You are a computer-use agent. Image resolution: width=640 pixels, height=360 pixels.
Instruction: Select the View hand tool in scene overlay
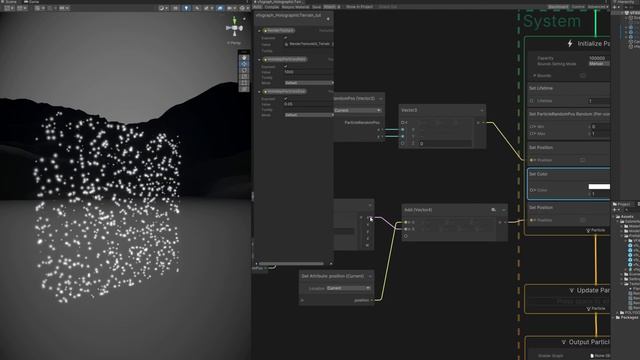(244, 58)
